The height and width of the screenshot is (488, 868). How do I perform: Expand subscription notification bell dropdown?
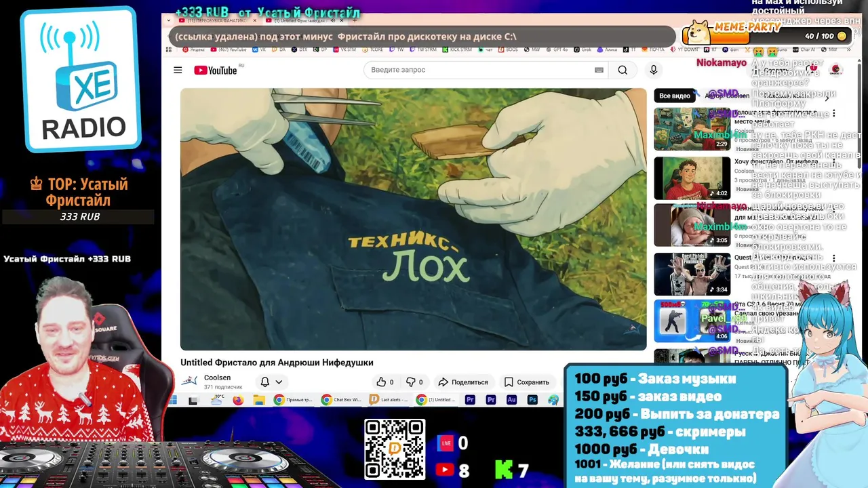click(271, 382)
